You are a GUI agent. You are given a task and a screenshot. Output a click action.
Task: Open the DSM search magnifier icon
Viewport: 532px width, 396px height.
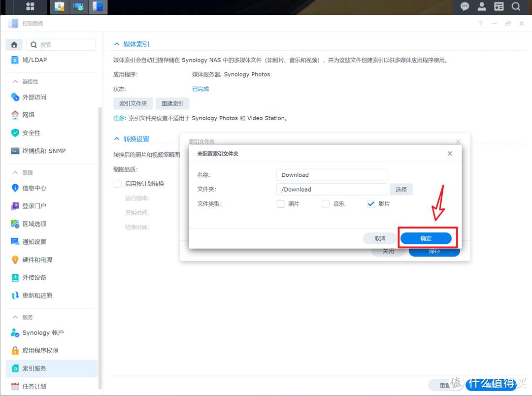click(x=516, y=6)
